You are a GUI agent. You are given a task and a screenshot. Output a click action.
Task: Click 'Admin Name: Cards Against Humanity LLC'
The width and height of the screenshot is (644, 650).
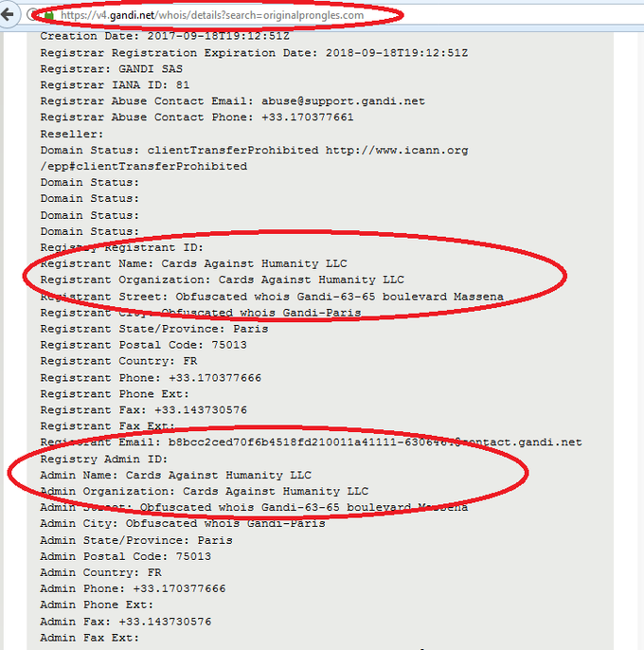click(x=176, y=475)
